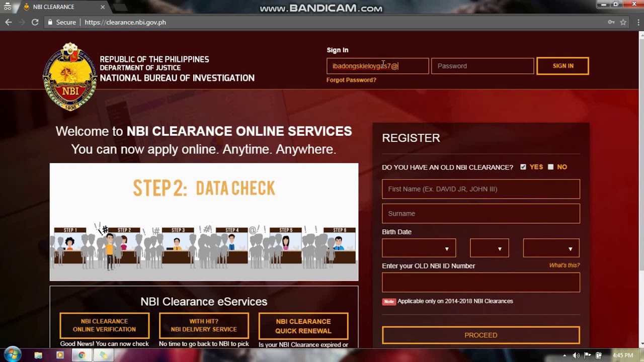644x362 pixels.
Task: Click the saved-password key icon
Action: point(611,22)
